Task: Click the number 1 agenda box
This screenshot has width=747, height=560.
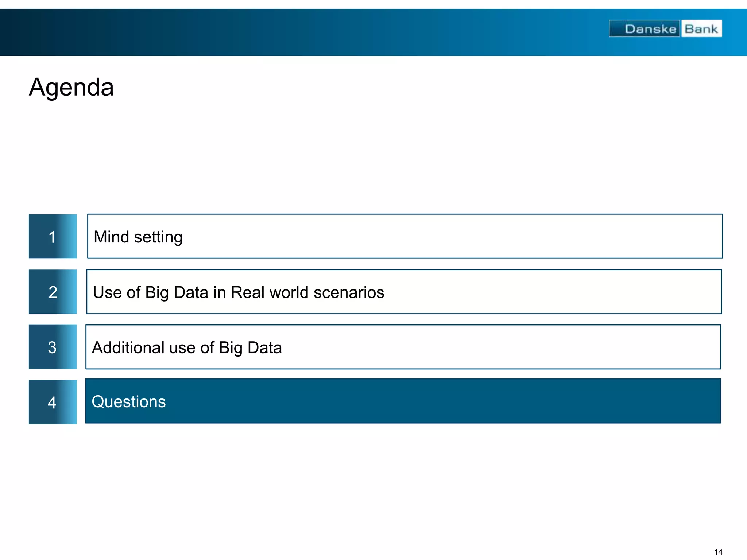Action: (x=53, y=236)
